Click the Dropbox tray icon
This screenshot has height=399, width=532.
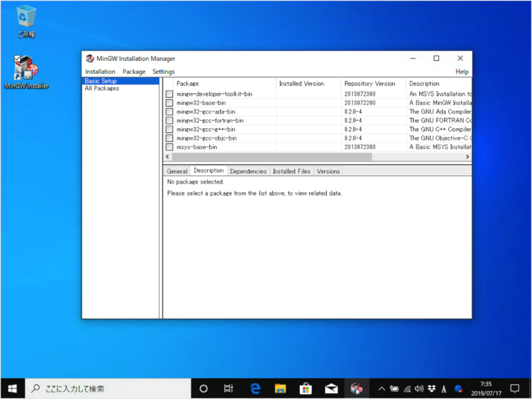432,389
